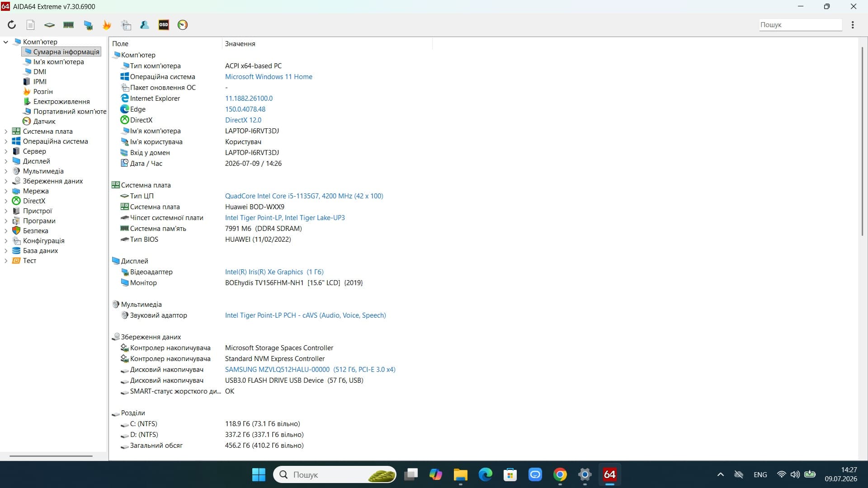
Task: Open the OSD panel toolbar icon
Action: (x=164, y=25)
